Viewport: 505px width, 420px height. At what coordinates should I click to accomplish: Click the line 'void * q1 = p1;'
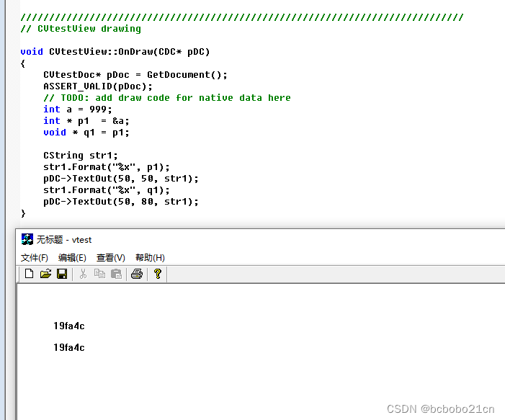click(x=86, y=133)
